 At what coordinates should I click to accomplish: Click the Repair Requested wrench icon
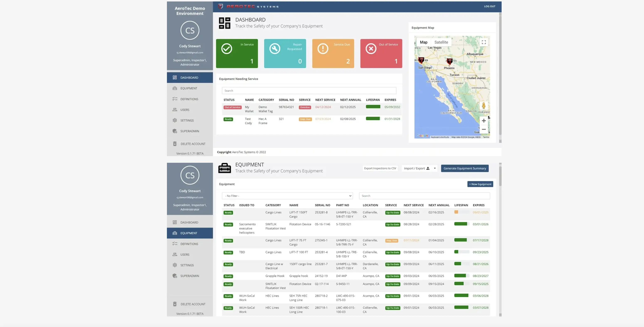(x=274, y=48)
